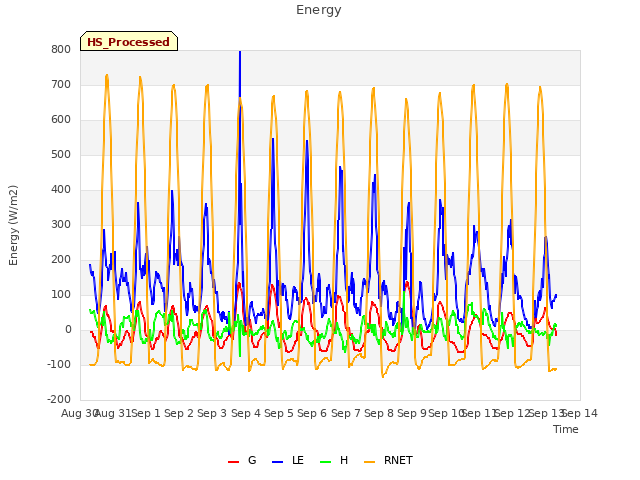Click the Sep 4 x-axis label

tap(246, 413)
